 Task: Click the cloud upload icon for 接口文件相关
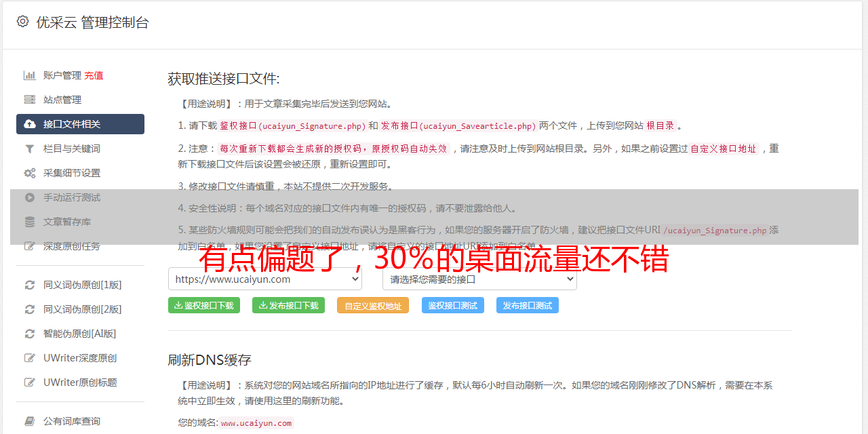coord(29,124)
